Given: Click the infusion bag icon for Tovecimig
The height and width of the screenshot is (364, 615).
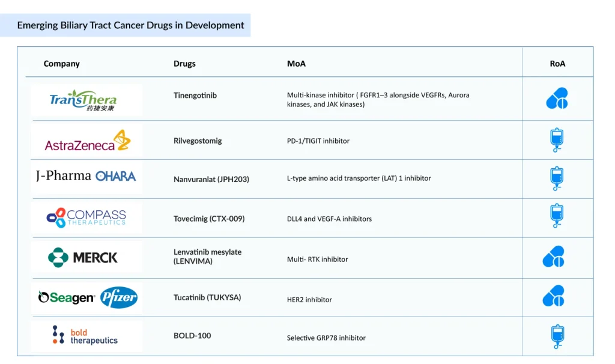Looking at the screenshot, I should tap(557, 217).
